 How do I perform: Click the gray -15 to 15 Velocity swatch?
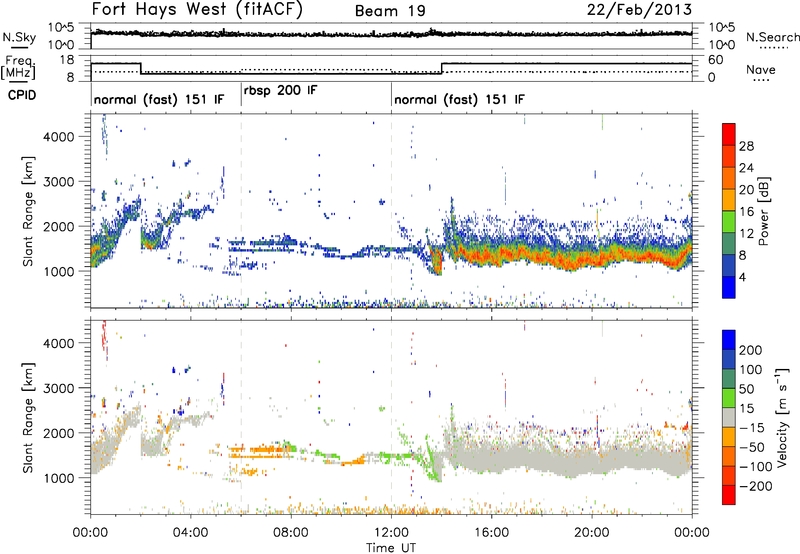click(729, 417)
